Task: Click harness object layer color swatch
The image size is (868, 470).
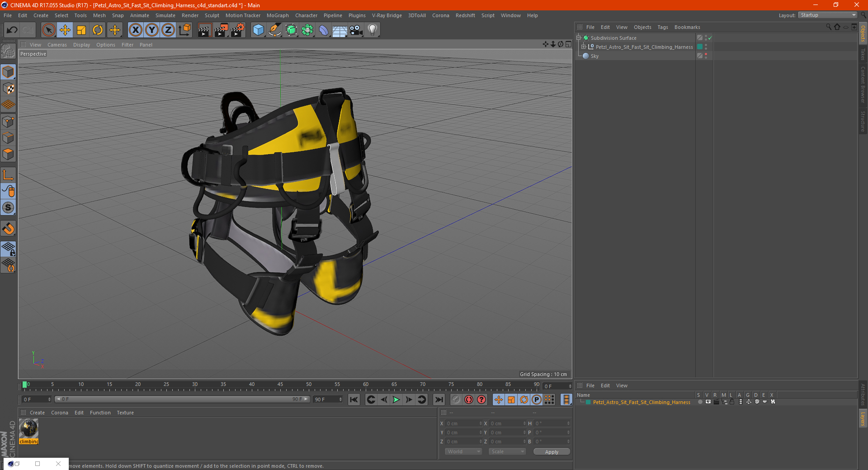Action: (700, 47)
